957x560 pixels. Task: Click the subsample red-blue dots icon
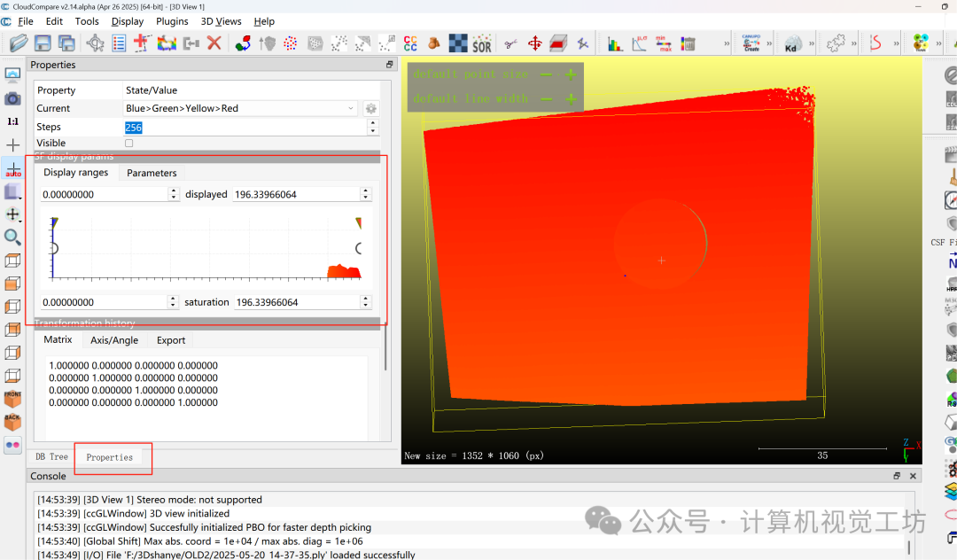click(x=291, y=43)
